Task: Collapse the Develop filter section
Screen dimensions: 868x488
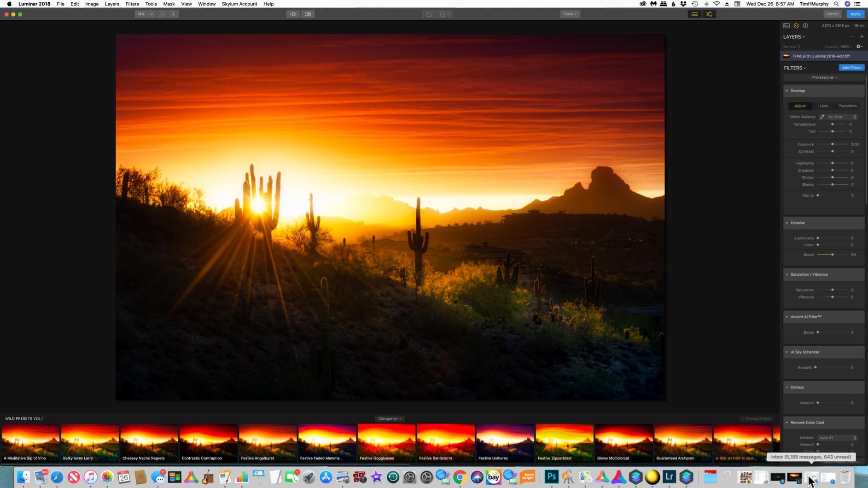Action: tap(786, 91)
